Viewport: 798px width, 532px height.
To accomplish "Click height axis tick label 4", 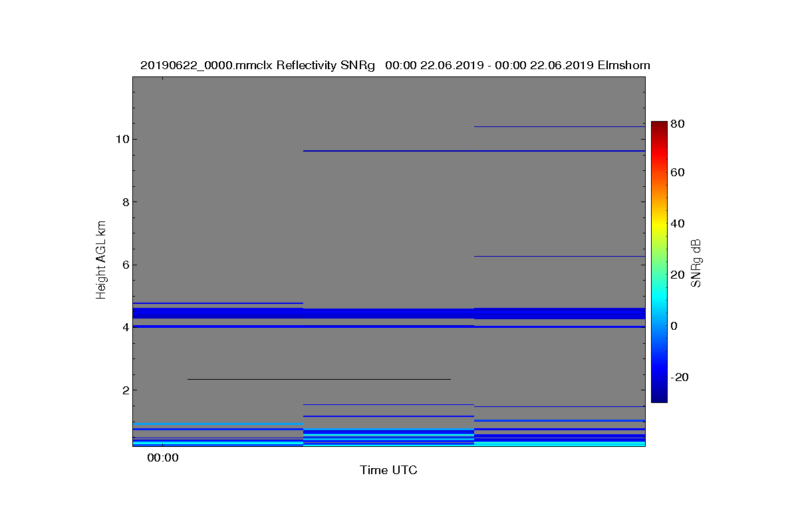I will [x=125, y=327].
